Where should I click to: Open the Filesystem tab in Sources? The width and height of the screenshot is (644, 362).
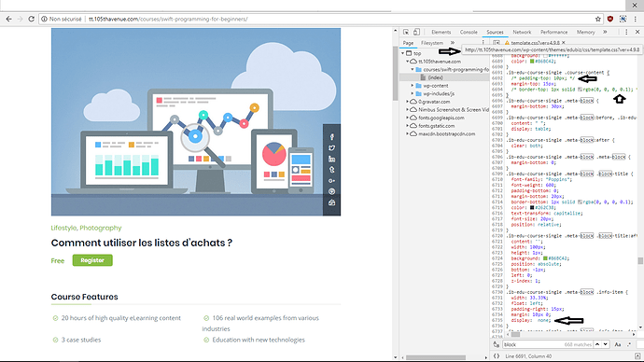coord(432,43)
